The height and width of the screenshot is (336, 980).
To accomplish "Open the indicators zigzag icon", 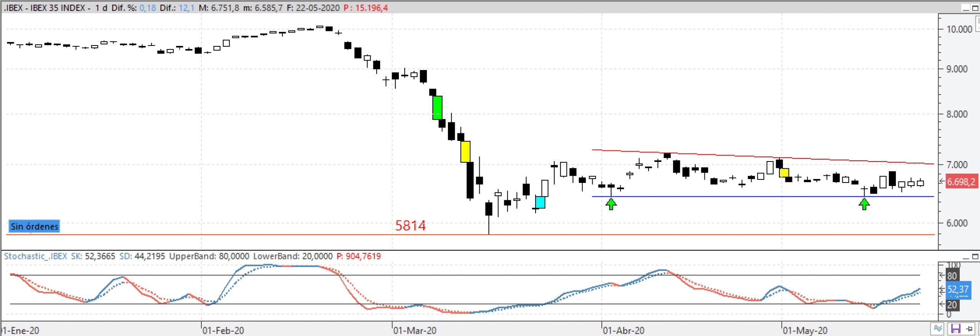I will 938,328.
